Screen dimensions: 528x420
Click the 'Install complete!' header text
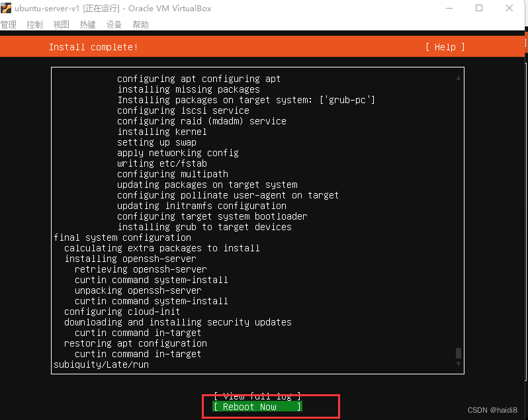click(x=93, y=47)
